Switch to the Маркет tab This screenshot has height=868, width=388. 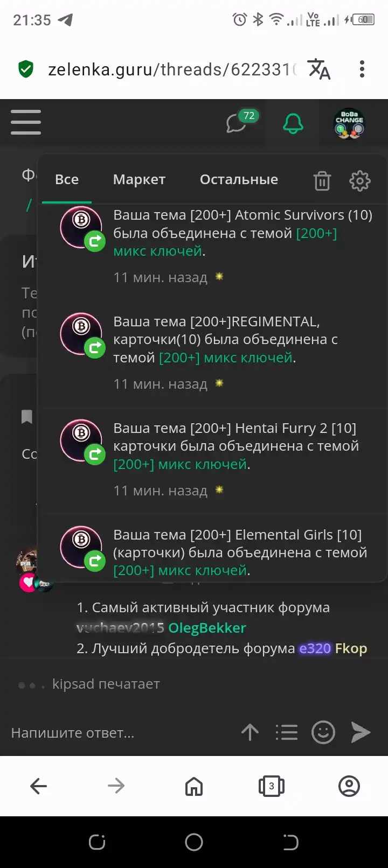139,179
